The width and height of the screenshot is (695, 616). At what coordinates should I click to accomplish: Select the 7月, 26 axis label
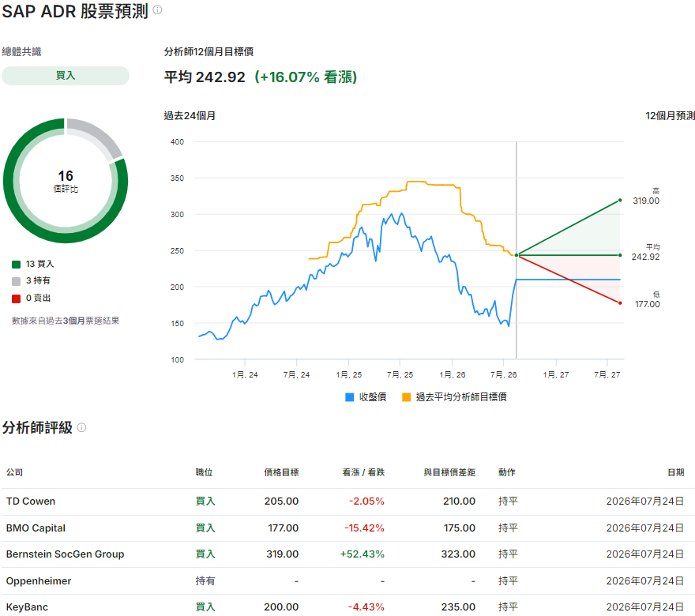click(504, 375)
